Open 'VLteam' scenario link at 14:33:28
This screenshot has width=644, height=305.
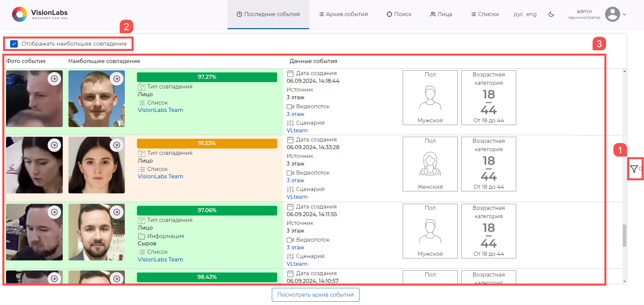(x=297, y=197)
